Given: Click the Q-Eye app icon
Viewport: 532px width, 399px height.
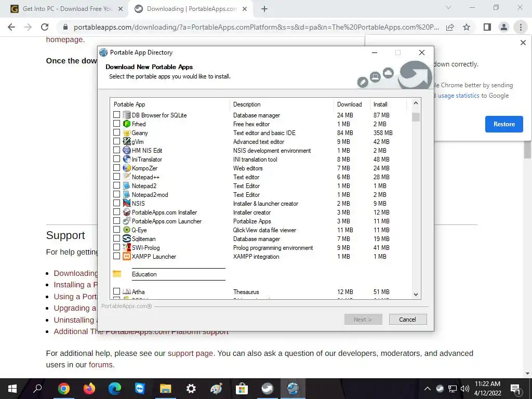Looking at the screenshot, I should 127,230.
